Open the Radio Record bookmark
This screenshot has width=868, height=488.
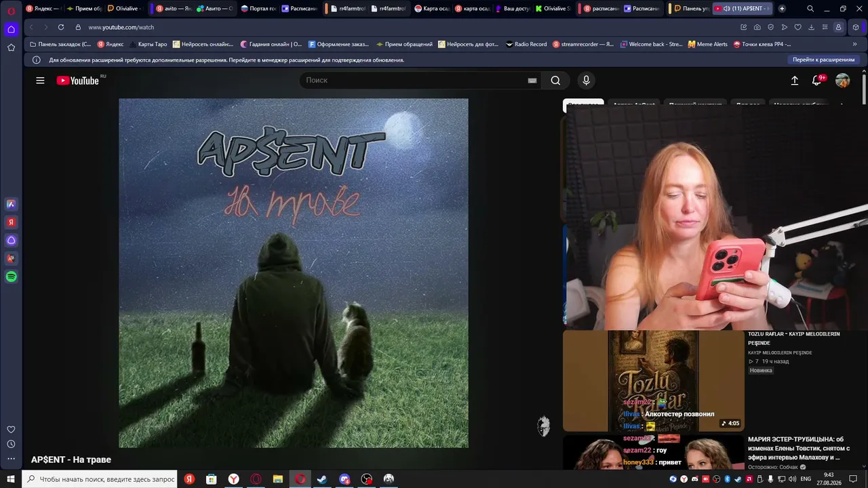pos(526,44)
